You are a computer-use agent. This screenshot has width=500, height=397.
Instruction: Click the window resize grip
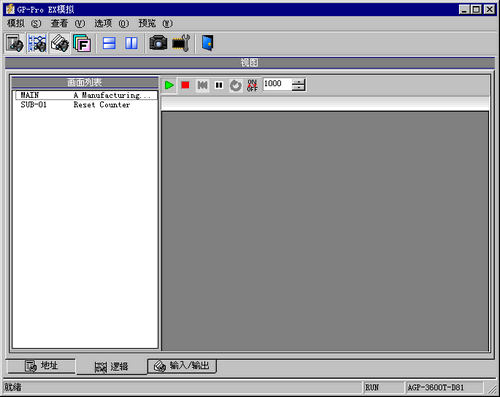click(x=491, y=388)
